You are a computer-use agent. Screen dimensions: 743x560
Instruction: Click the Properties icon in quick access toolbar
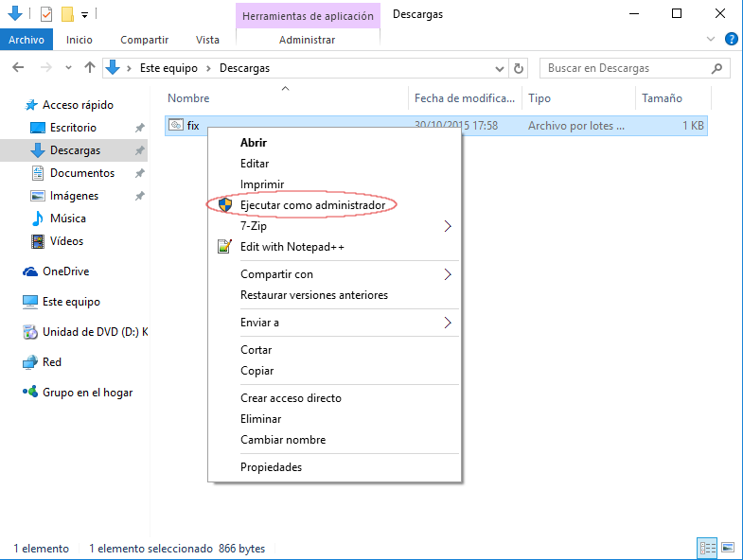[46, 14]
